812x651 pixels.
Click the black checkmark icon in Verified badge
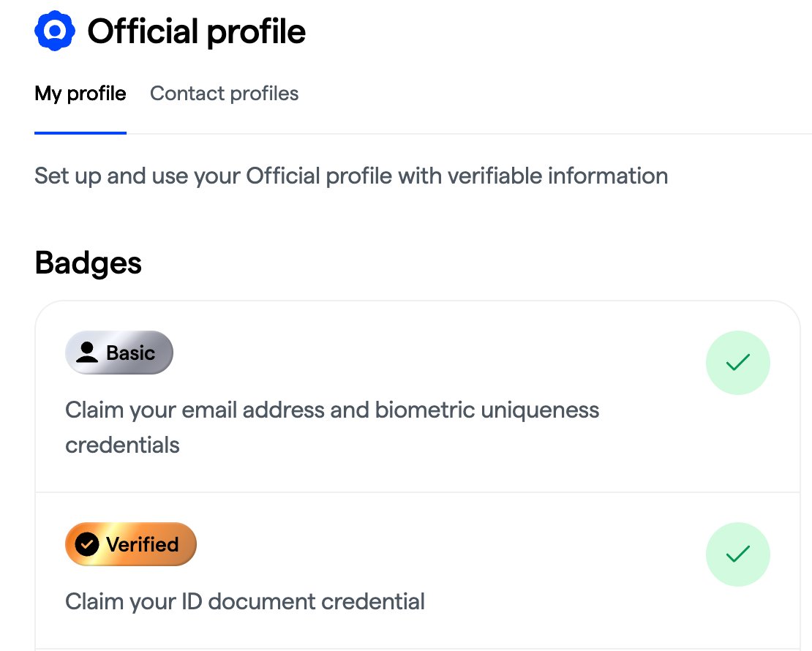point(88,544)
